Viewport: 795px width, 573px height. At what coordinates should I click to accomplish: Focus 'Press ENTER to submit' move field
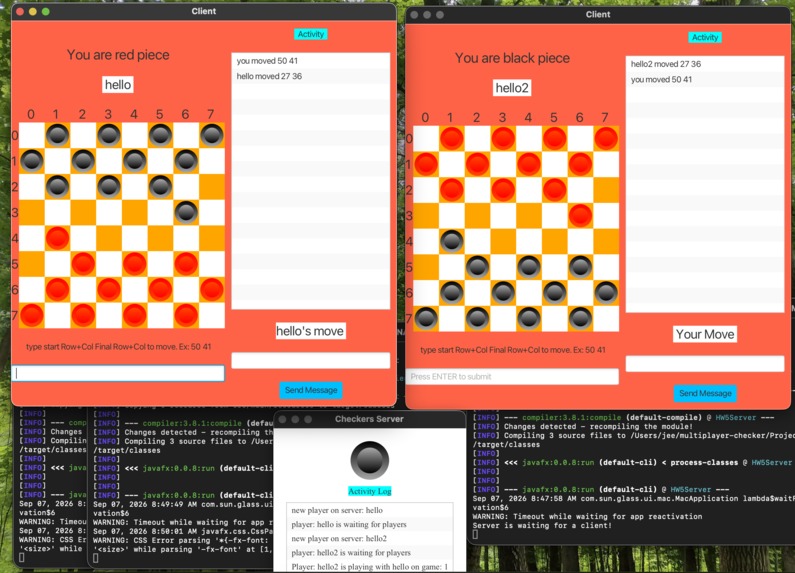click(512, 376)
